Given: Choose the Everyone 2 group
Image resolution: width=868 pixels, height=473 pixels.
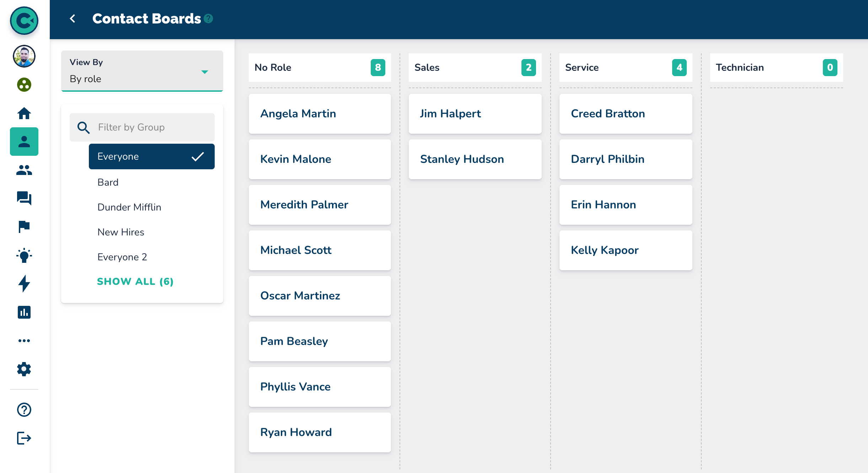Looking at the screenshot, I should pyautogui.click(x=122, y=257).
